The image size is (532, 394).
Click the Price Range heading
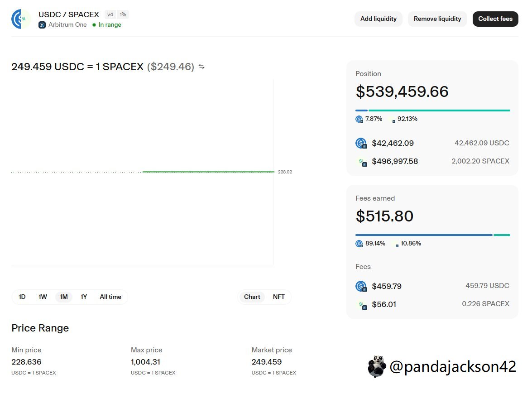point(40,328)
